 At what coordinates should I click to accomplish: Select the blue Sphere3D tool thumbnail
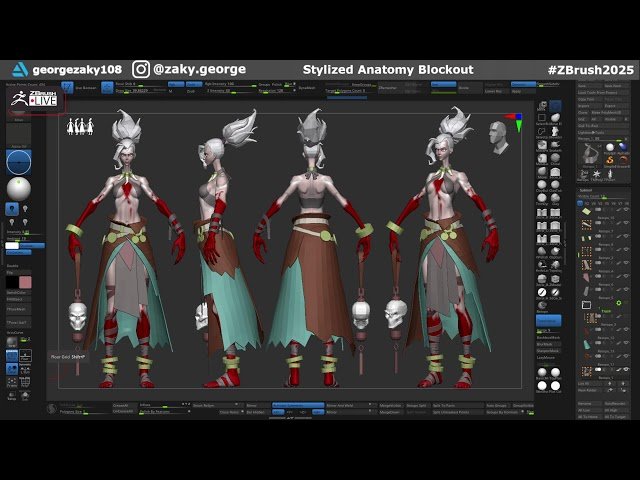tap(623, 147)
